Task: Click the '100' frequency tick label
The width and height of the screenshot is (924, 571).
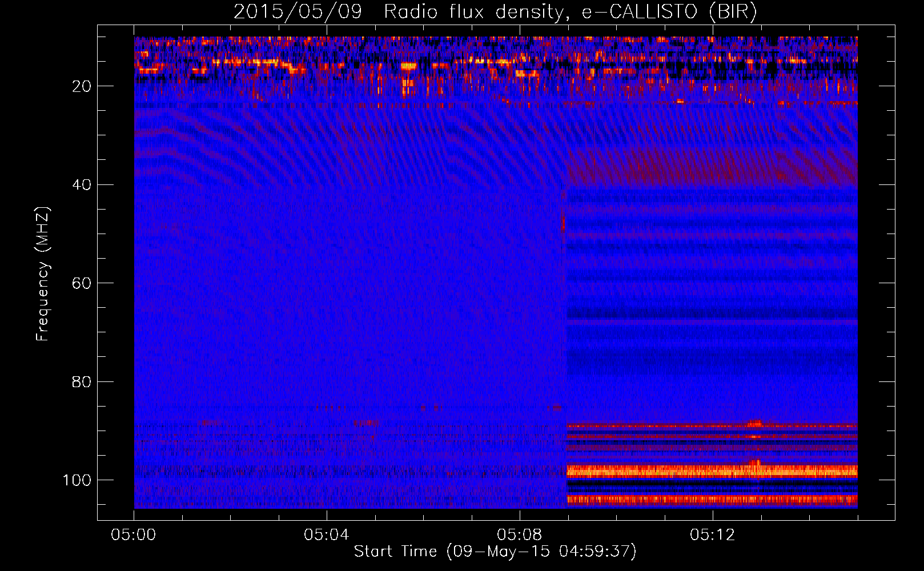Action: click(77, 480)
